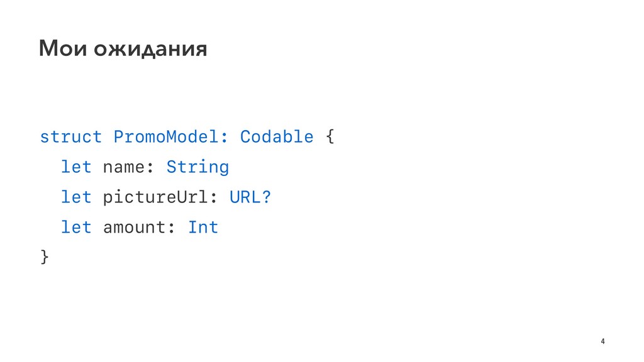Select the name property identifier

click(124, 167)
